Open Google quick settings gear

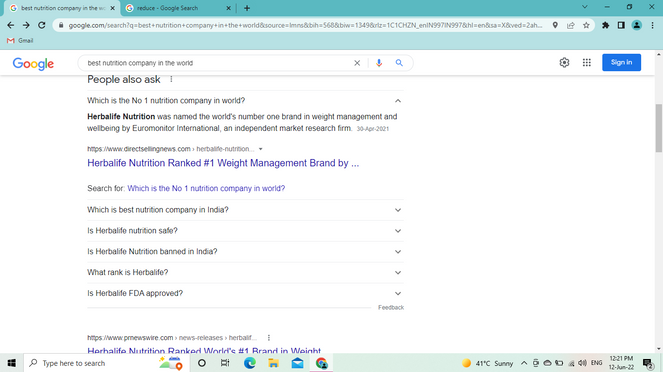click(x=564, y=63)
